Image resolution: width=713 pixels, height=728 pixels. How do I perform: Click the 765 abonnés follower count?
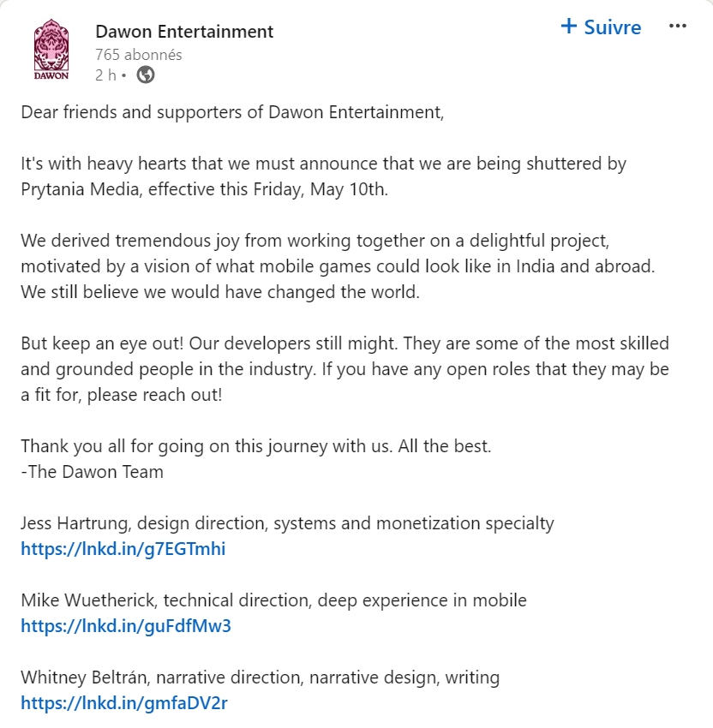coord(139,55)
